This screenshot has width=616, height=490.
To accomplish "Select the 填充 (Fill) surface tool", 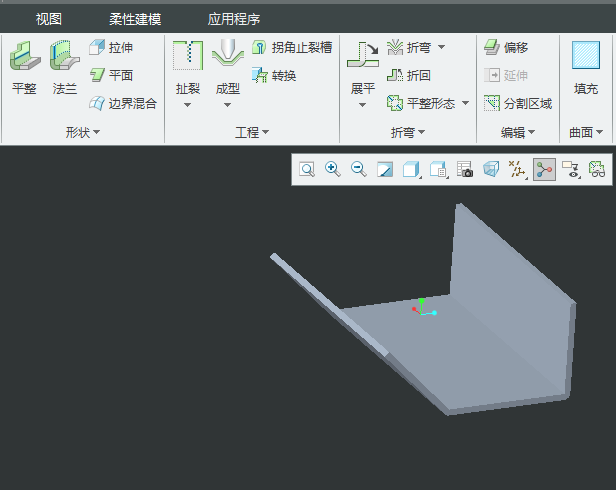I will [x=586, y=68].
